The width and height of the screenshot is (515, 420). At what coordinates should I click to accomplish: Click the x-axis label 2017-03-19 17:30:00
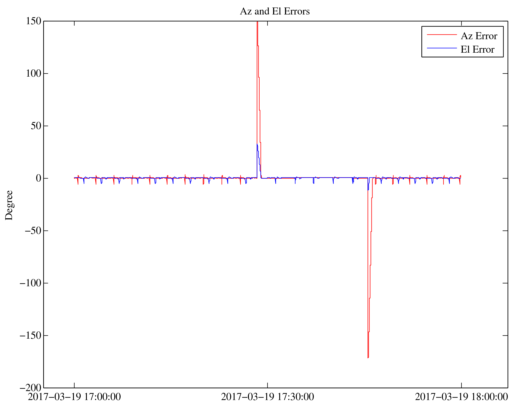click(x=267, y=397)
